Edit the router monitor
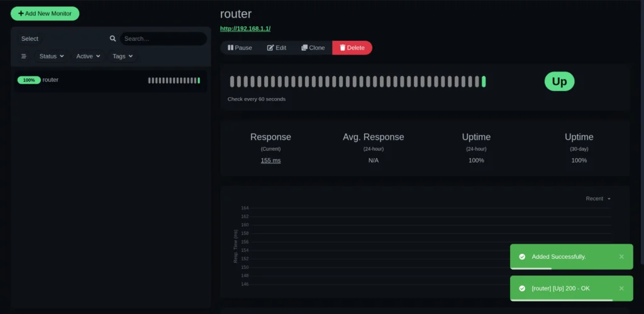Viewport: 644px width, 314px height. click(x=277, y=48)
